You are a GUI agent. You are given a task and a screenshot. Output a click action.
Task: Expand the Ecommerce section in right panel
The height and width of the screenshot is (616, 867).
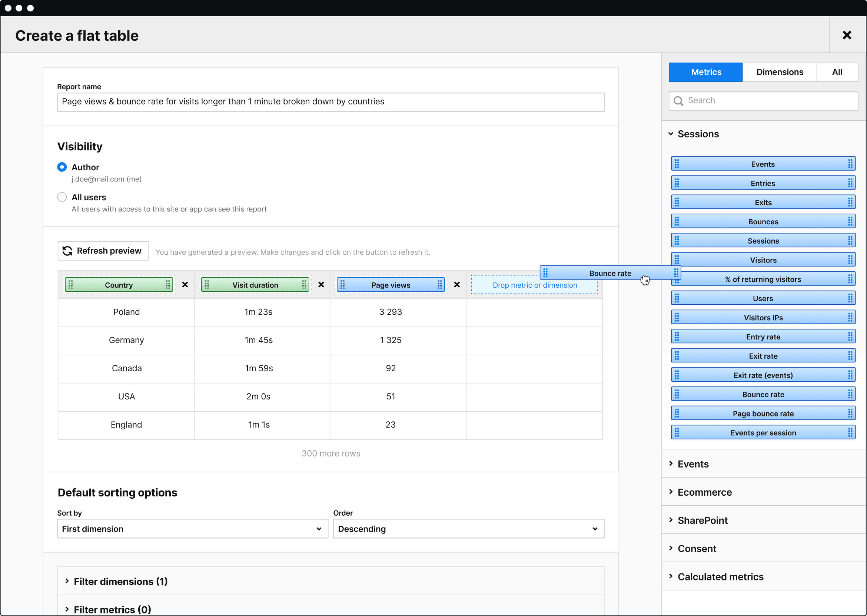point(705,491)
